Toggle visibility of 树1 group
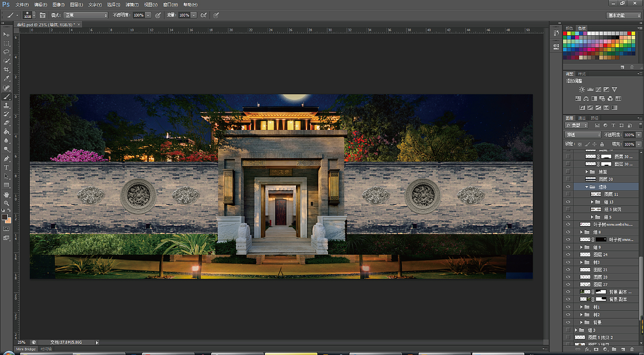644x355 pixels. [568, 307]
